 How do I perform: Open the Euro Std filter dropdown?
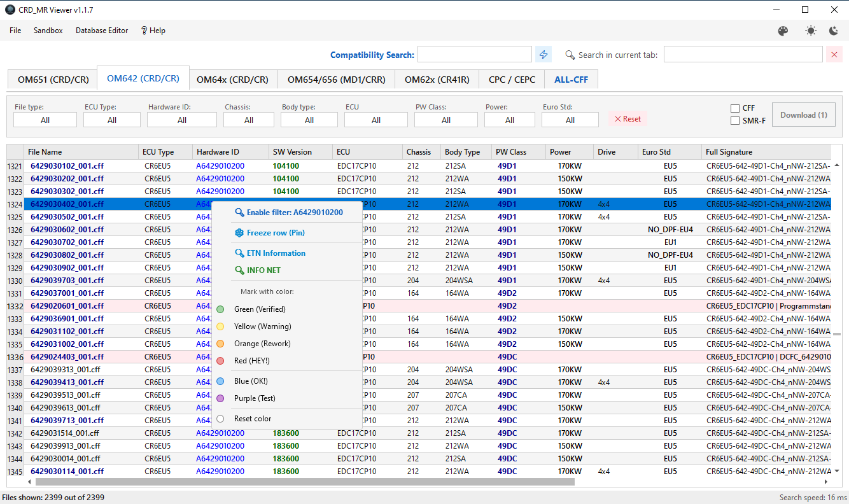[570, 120]
